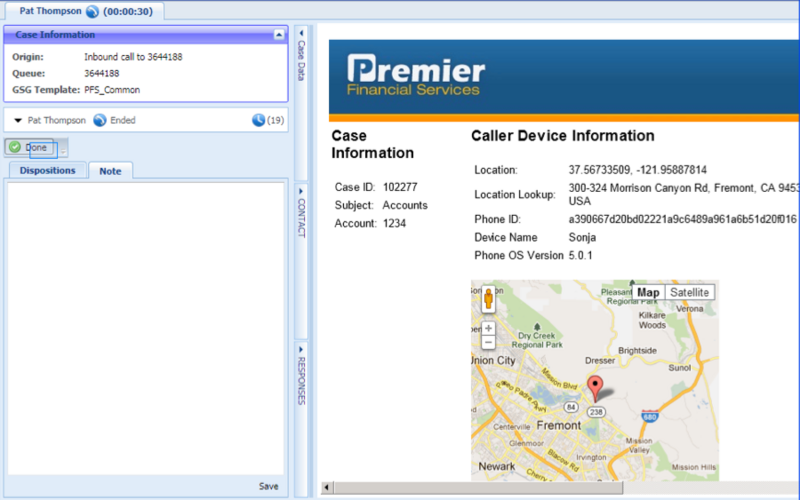Screen dimensions: 800x500
Task: Switch map to Satellite view
Action: coord(689,292)
